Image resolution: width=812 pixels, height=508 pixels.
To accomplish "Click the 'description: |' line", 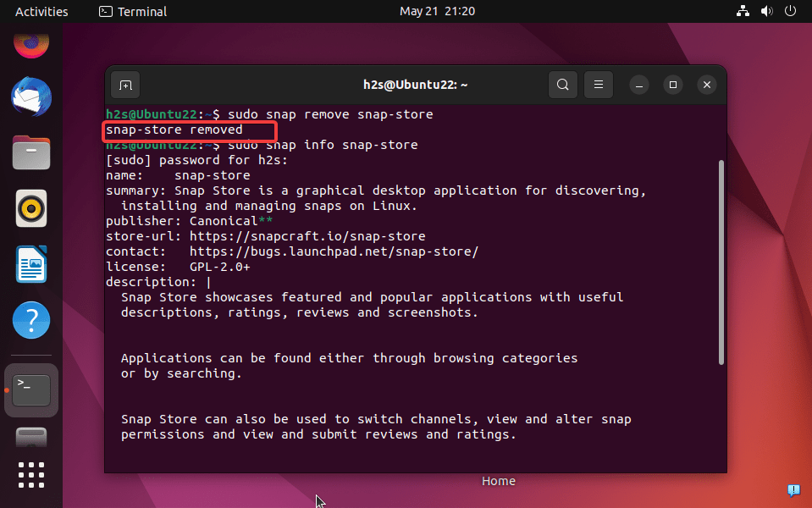I will (x=158, y=282).
